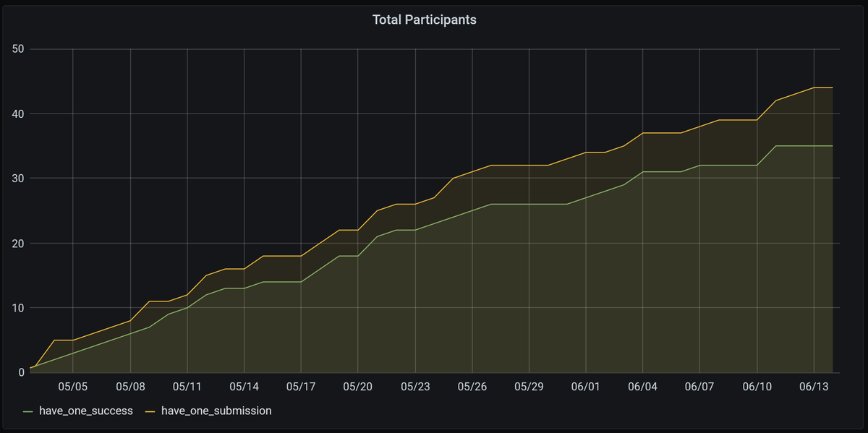Click the 05/17 x-axis date label

[301, 387]
